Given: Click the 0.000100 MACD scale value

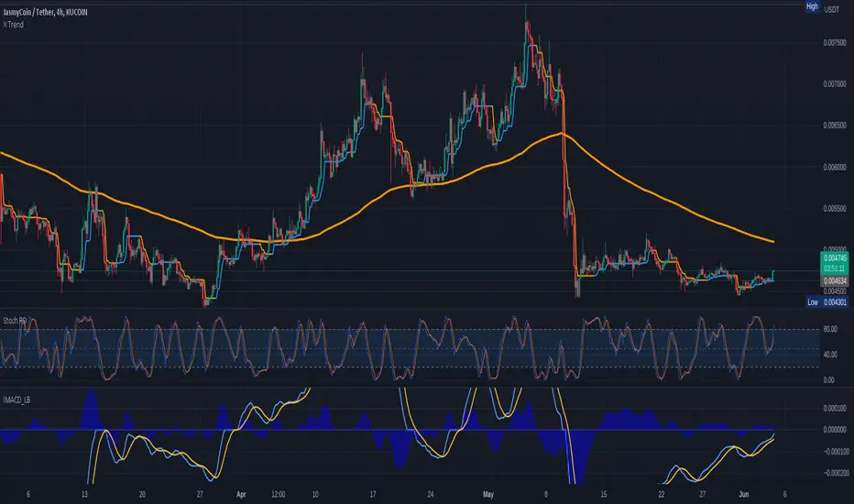Looking at the screenshot, I should point(835,408).
